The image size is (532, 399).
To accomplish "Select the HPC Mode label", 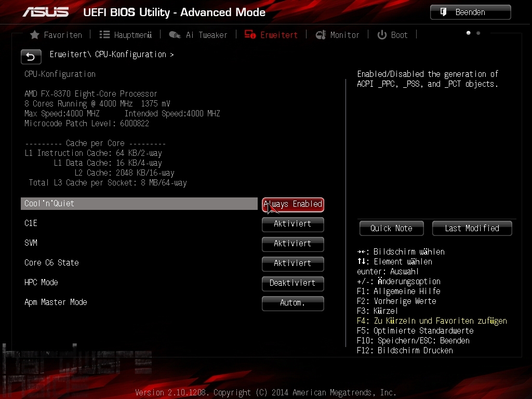I will point(41,282).
